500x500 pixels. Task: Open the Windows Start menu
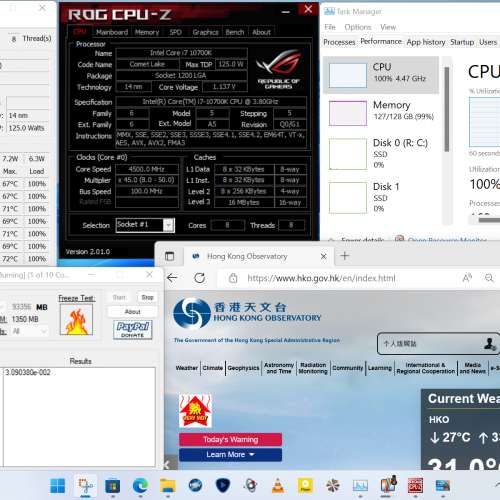(57, 486)
